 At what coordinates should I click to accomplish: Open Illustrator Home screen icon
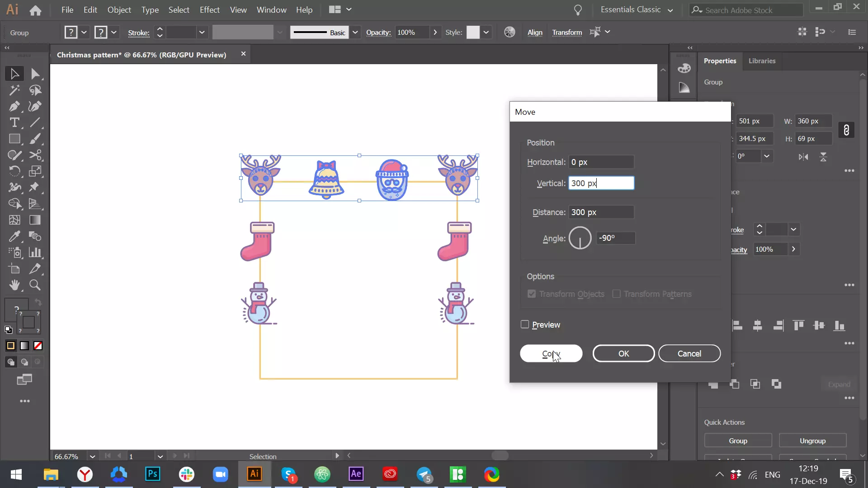[x=35, y=10]
